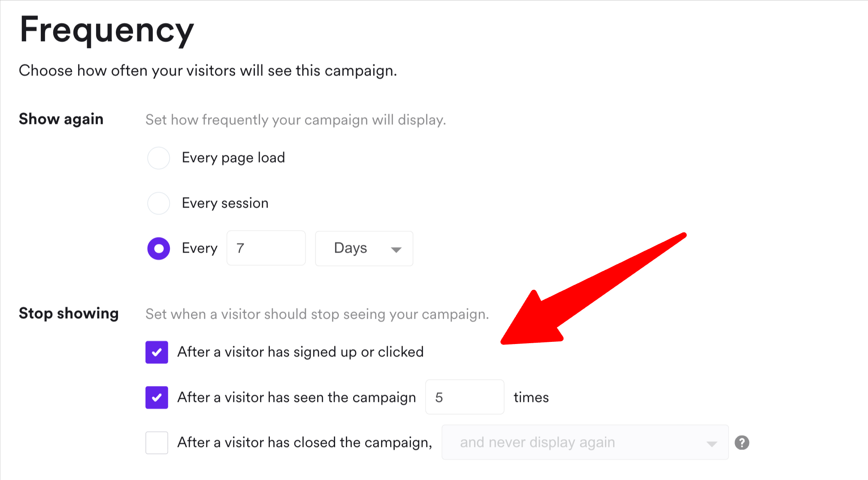The image size is (868, 480).
Task: Click the times-seen count input field
Action: [465, 397]
